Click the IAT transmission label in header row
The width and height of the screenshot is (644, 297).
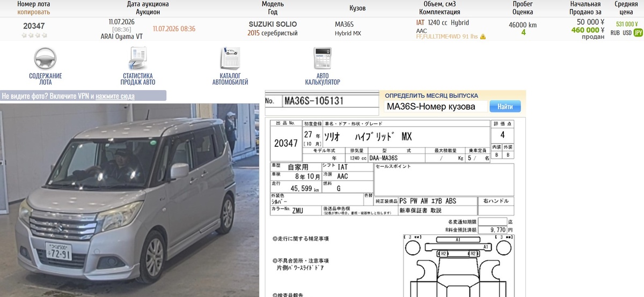pos(420,23)
